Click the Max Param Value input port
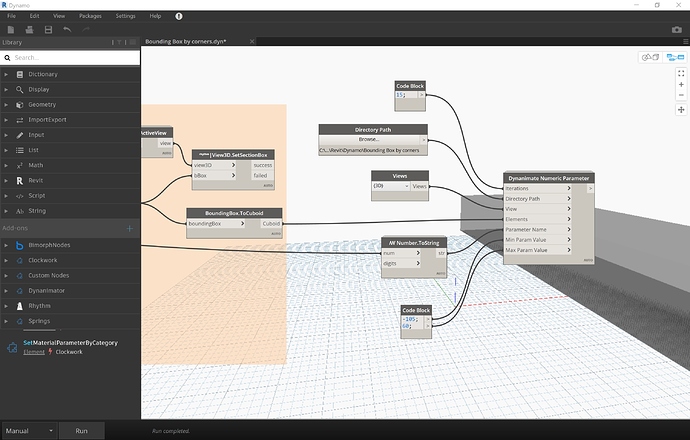690x440 pixels. (x=538, y=250)
